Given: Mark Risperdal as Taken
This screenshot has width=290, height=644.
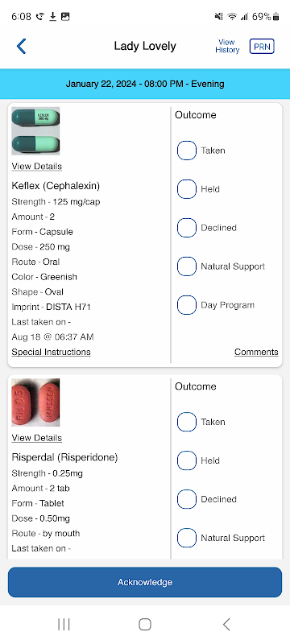Looking at the screenshot, I should [187, 422].
